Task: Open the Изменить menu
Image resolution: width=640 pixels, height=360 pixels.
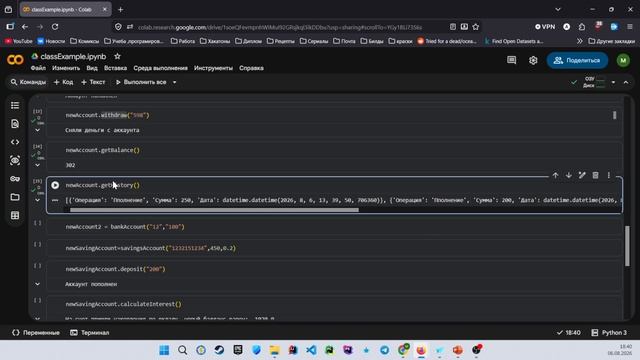Action: click(66, 68)
